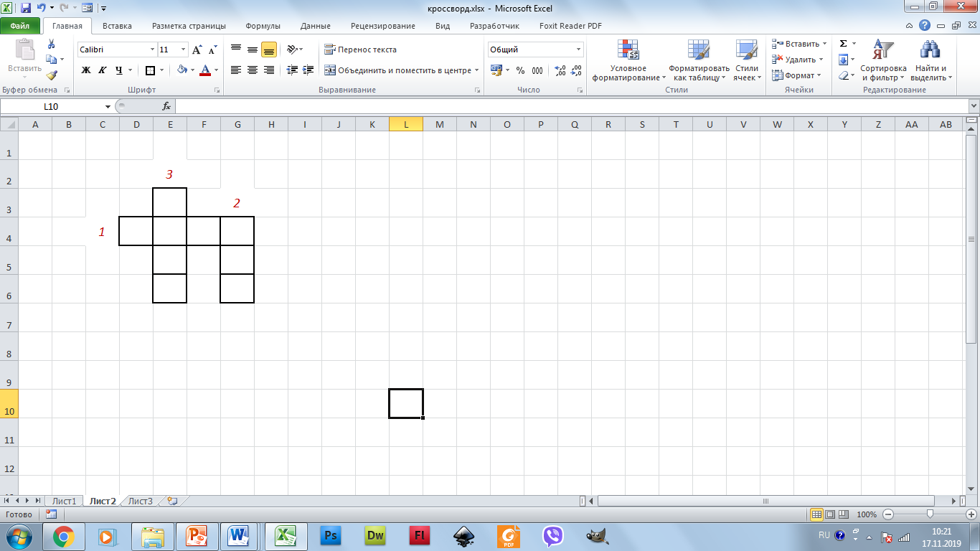Toggle middle vertical alignment
Viewport: 980px width, 551px height.
[253, 50]
